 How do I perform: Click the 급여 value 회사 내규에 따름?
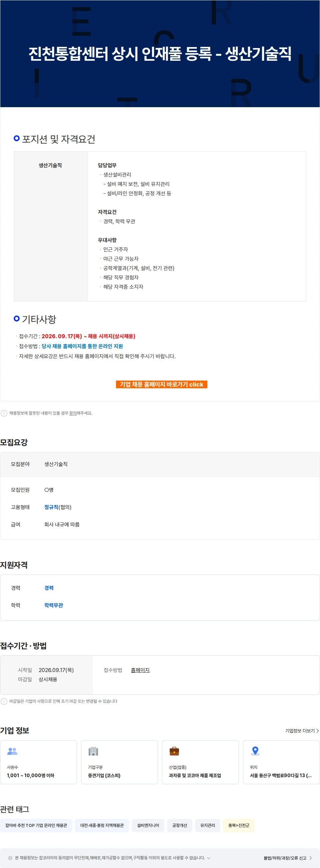coord(62,524)
